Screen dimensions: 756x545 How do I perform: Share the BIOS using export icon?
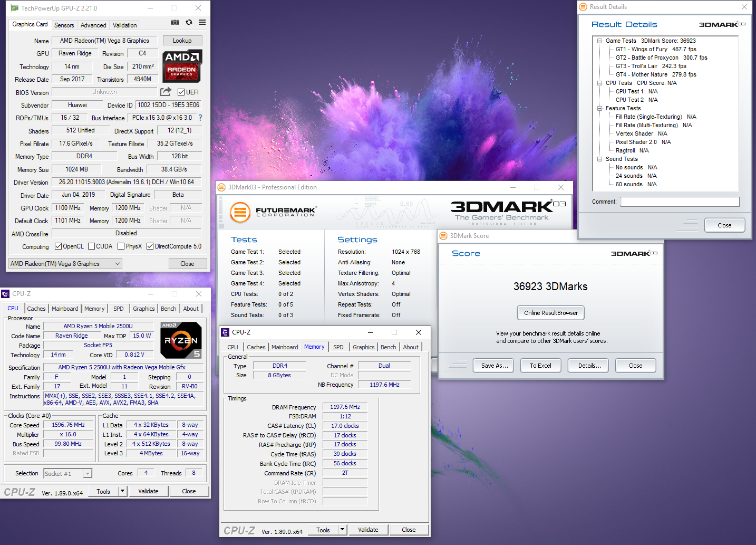[166, 92]
